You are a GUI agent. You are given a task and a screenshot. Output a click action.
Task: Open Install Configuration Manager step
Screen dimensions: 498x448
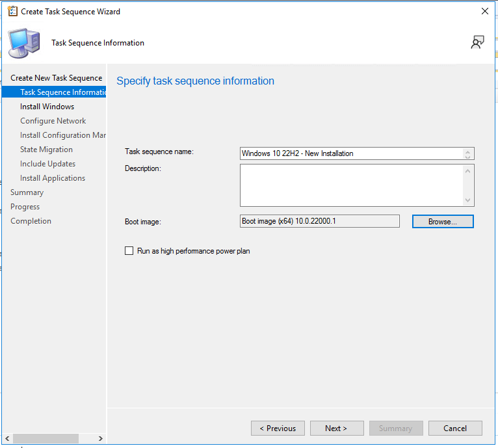point(63,135)
